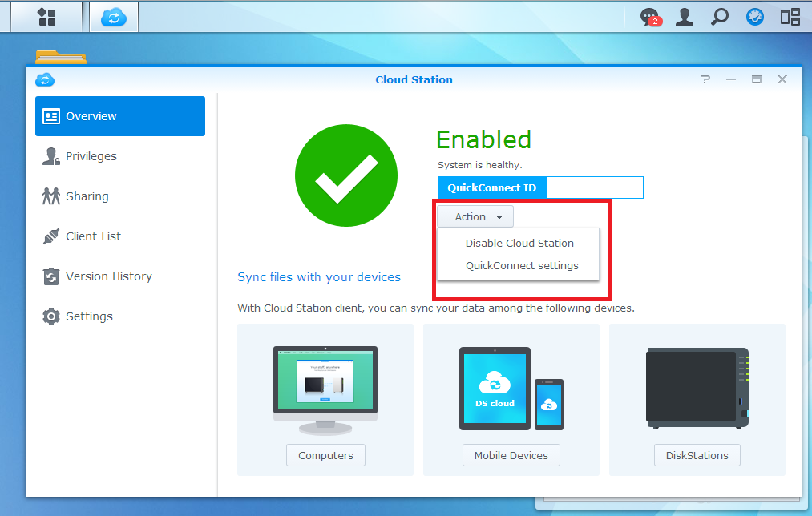Click the Enabled status text
Viewport: 812px width, 516px height.
[483, 139]
